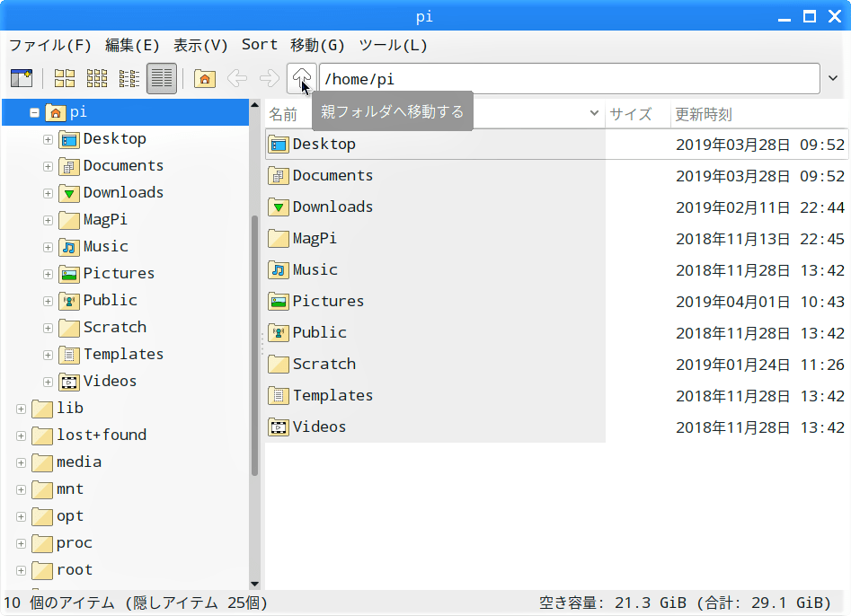Open the 移動(G) menu
The image size is (851, 616).
(x=317, y=45)
